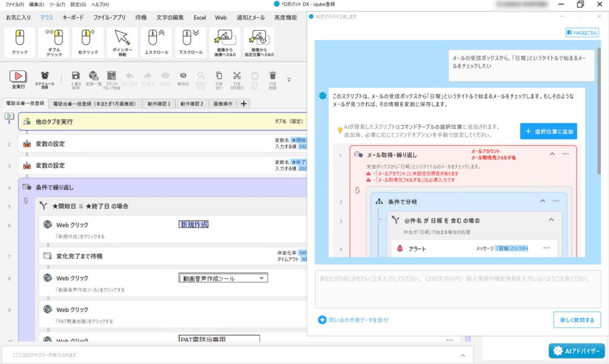
Task: Choose the 右クリック command icon
Action: coord(88,42)
